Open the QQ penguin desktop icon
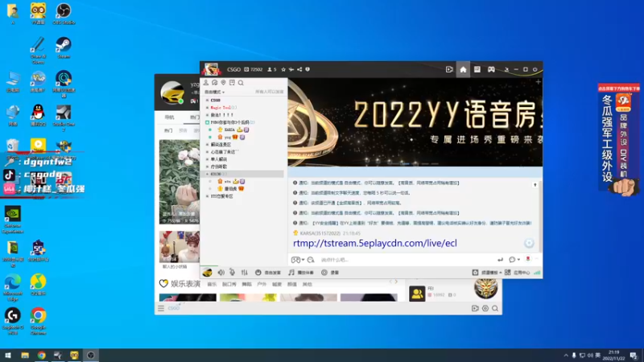 (x=38, y=115)
